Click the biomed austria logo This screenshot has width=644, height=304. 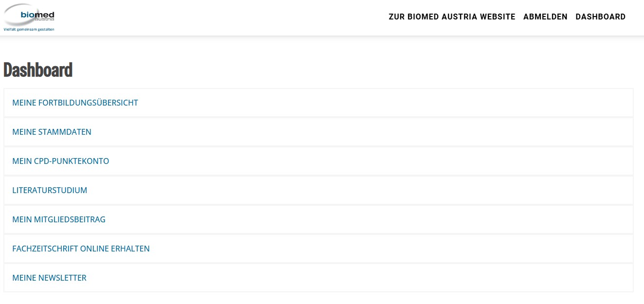pyautogui.click(x=29, y=15)
